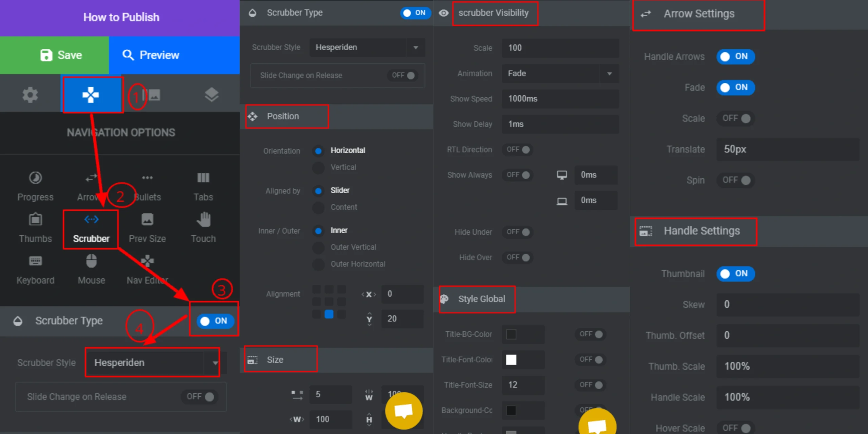Viewport: 868px width, 434px height.
Task: Click the Title-Font-Size field showing 12
Action: (x=523, y=385)
